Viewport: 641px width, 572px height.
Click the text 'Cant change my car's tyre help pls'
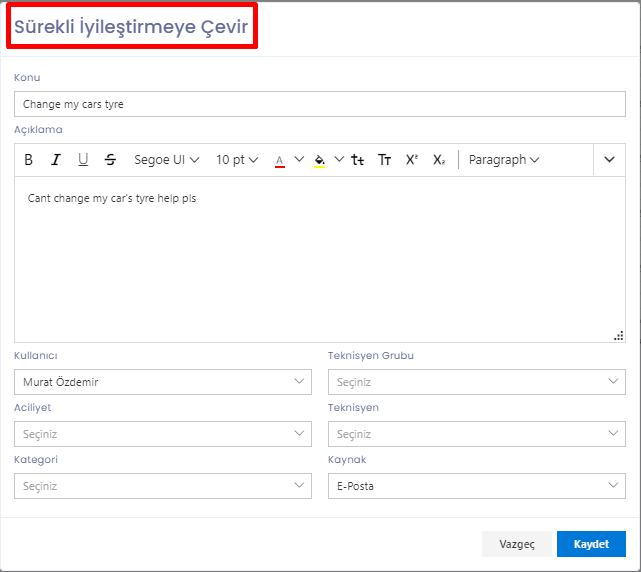click(112, 198)
